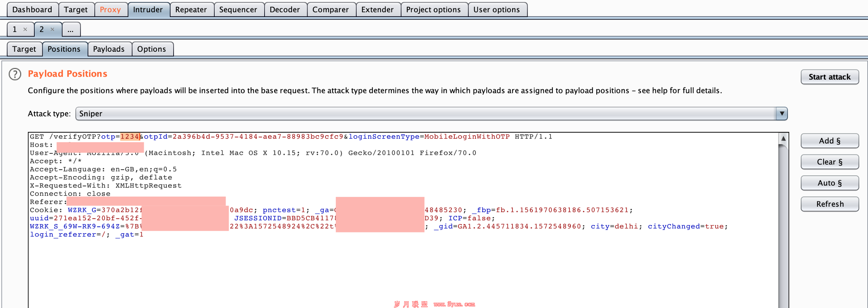The height and width of the screenshot is (308, 868).
Task: Click the Accept-Language header line
Action: pos(103,169)
